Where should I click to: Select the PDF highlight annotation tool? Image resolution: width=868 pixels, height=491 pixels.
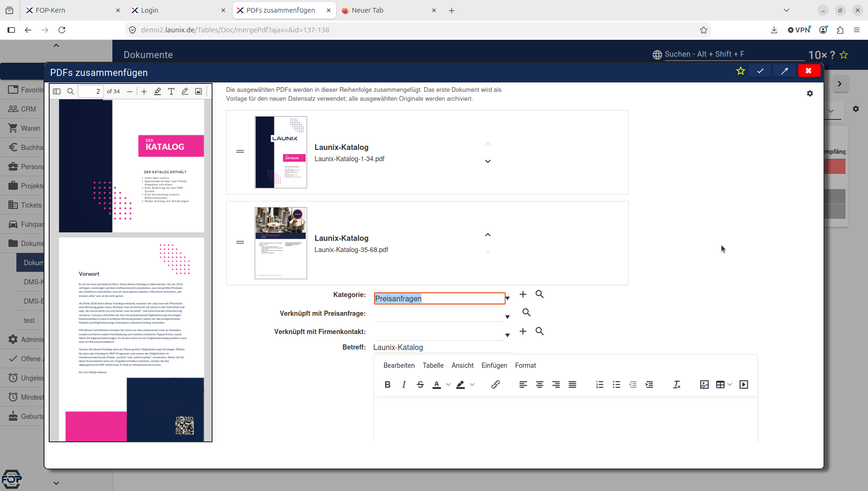(x=158, y=91)
